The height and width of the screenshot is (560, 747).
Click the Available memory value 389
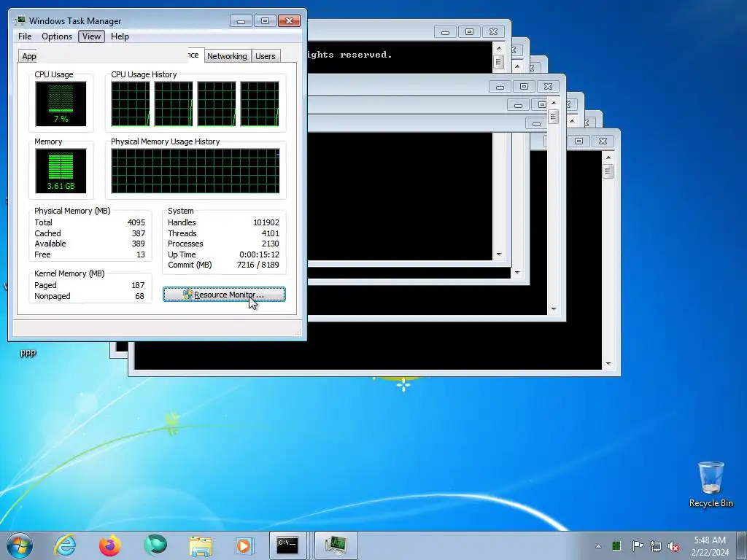[138, 244]
